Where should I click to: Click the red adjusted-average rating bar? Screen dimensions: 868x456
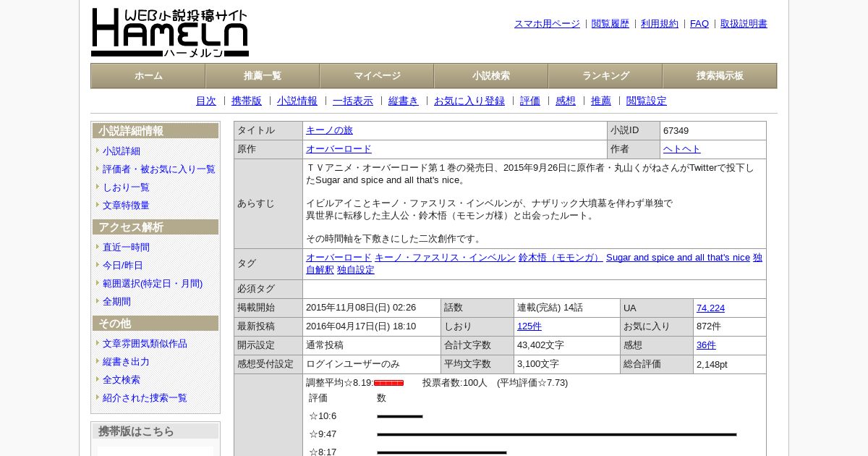[x=388, y=383]
